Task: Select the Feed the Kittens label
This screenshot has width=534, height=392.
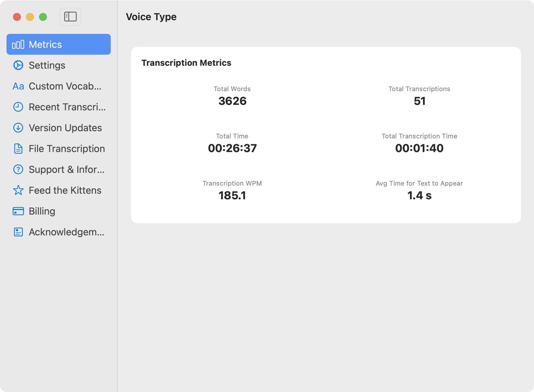Action: tap(65, 190)
